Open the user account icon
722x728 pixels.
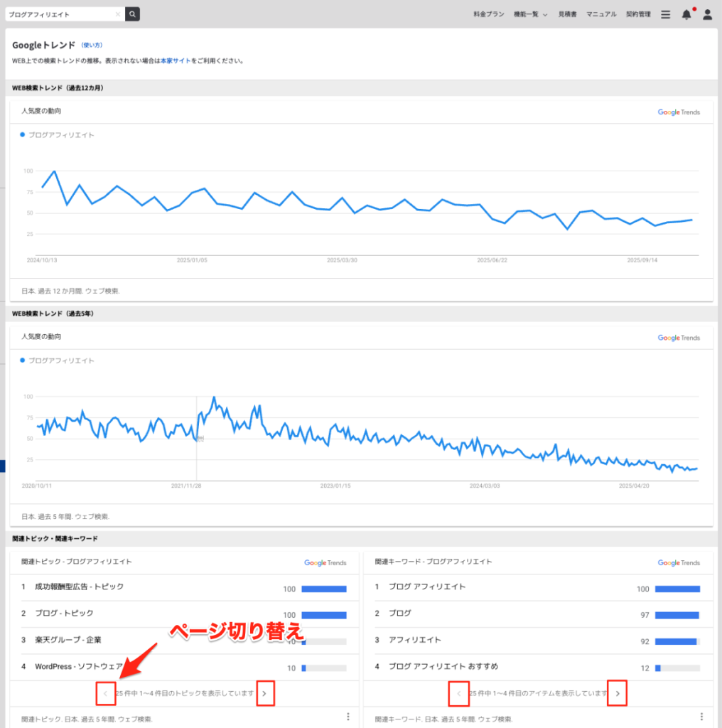coord(707,14)
